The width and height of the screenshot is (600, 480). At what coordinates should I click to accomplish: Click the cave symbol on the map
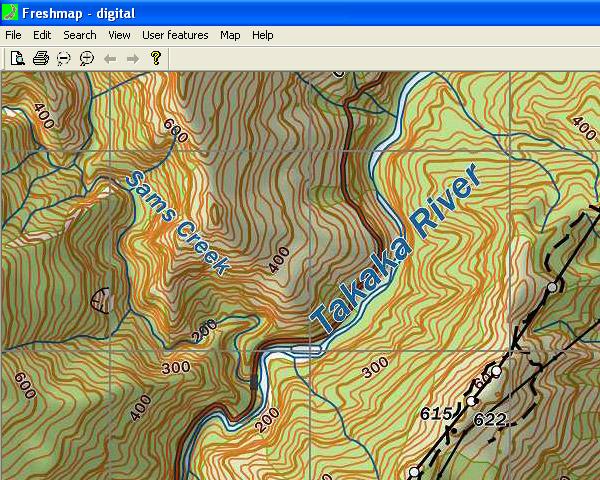point(100,300)
